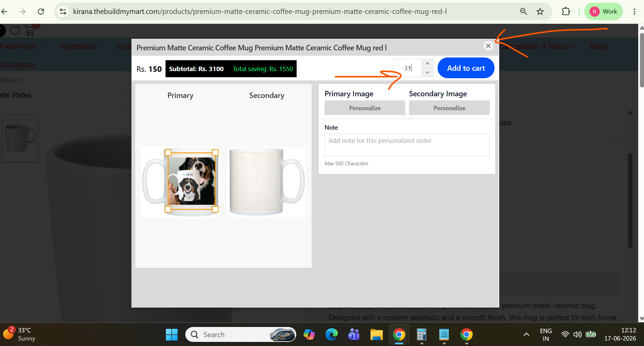
Task: Select the blank secondary mug preview
Action: click(x=267, y=182)
